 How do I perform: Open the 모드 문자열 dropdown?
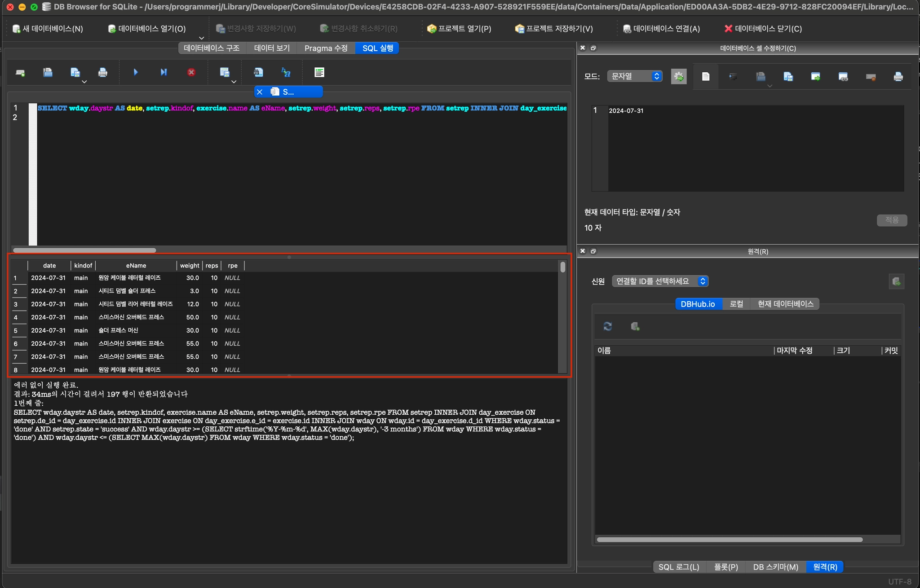(634, 76)
